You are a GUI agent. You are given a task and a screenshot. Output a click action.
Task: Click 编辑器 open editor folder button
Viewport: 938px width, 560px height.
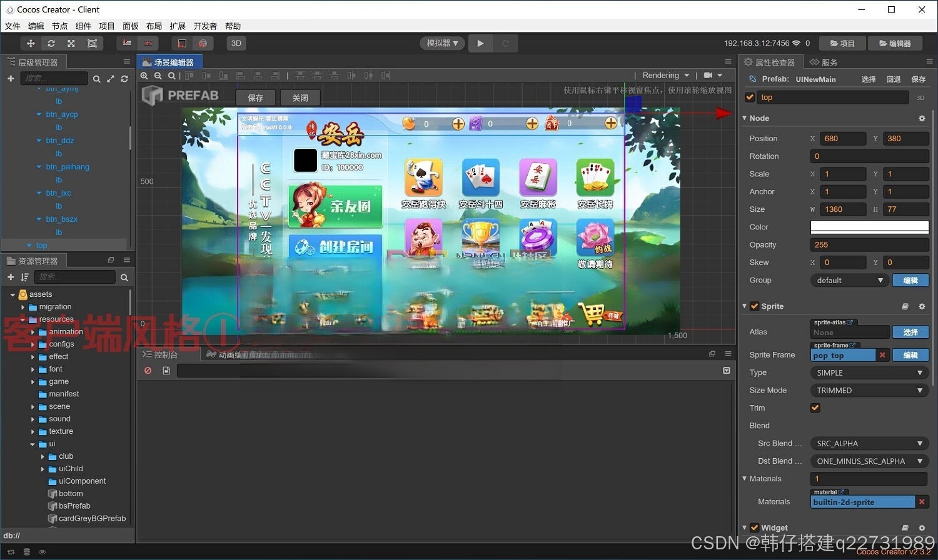895,43
